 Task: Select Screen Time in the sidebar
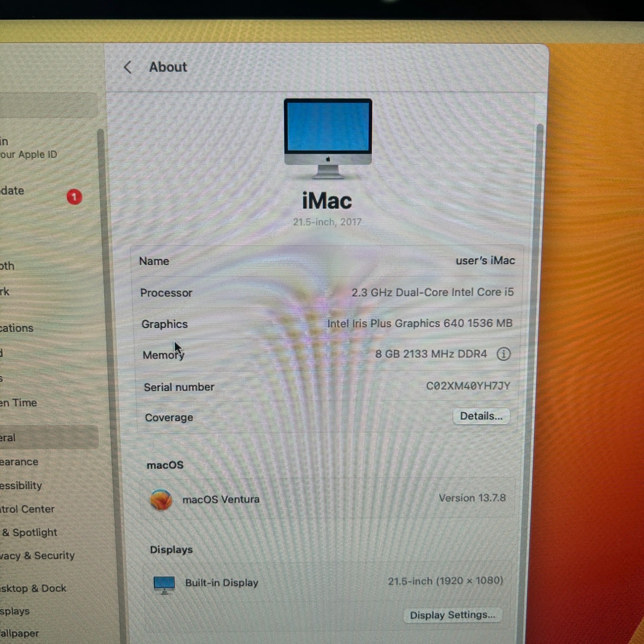click(x=18, y=403)
